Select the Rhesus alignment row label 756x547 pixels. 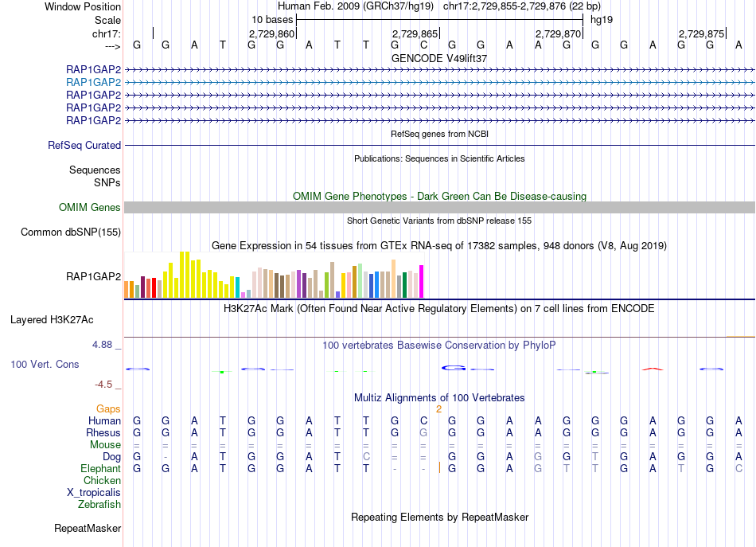point(103,432)
